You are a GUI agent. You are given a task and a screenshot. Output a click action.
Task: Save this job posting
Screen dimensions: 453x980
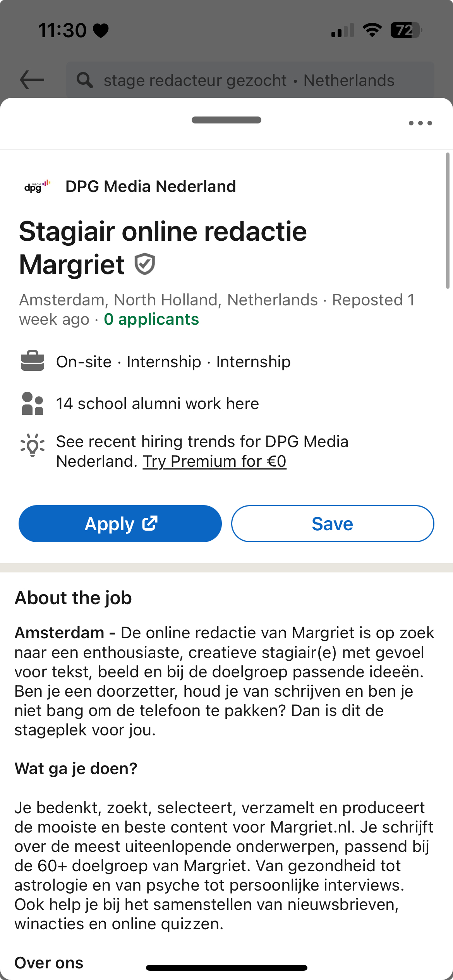333,524
